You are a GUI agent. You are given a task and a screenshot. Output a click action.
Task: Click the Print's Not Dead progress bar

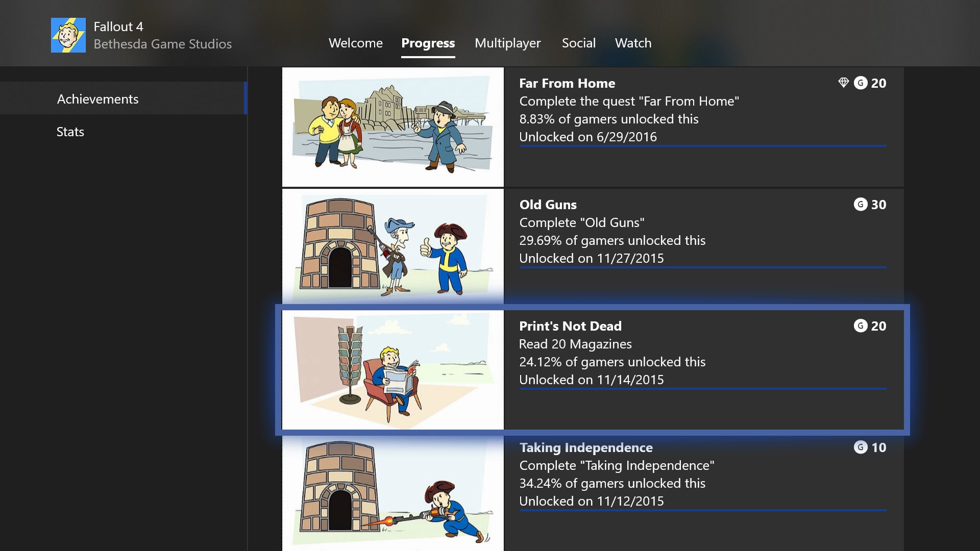pyautogui.click(x=703, y=389)
